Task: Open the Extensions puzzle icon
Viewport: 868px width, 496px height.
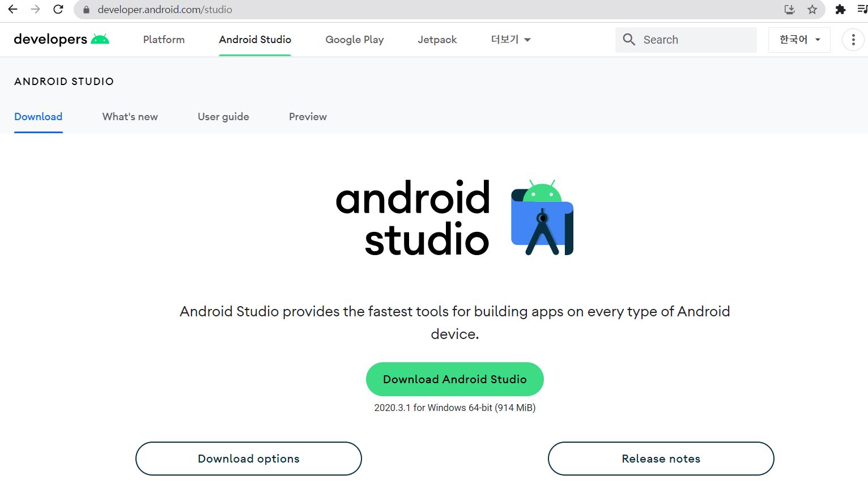Action: point(840,9)
